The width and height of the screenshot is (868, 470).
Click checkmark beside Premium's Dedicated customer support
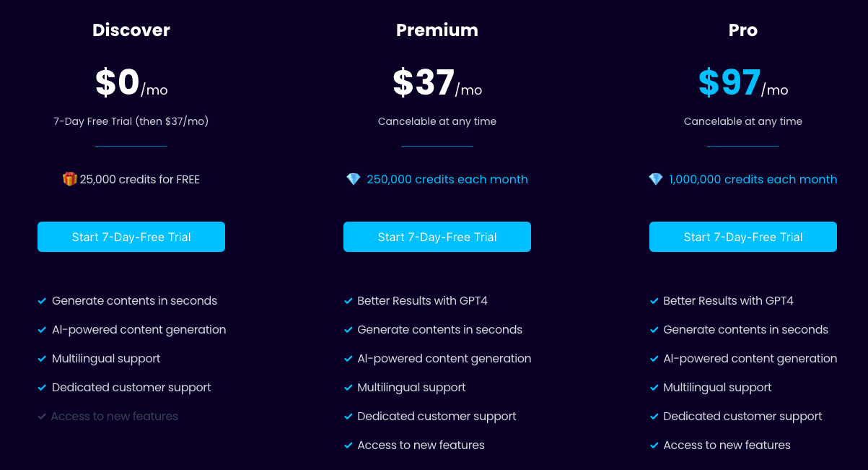[348, 417]
